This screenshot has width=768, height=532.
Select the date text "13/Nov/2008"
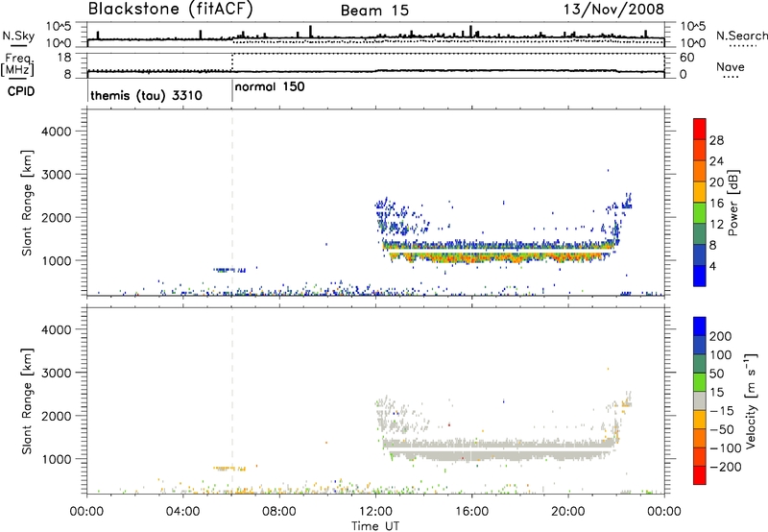coord(613,9)
